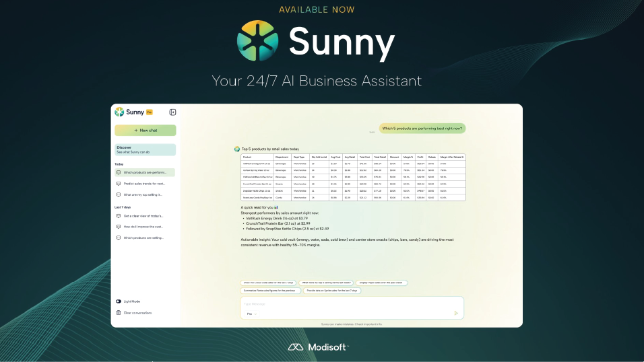Click the "Total Retail" column header

pos(380,157)
